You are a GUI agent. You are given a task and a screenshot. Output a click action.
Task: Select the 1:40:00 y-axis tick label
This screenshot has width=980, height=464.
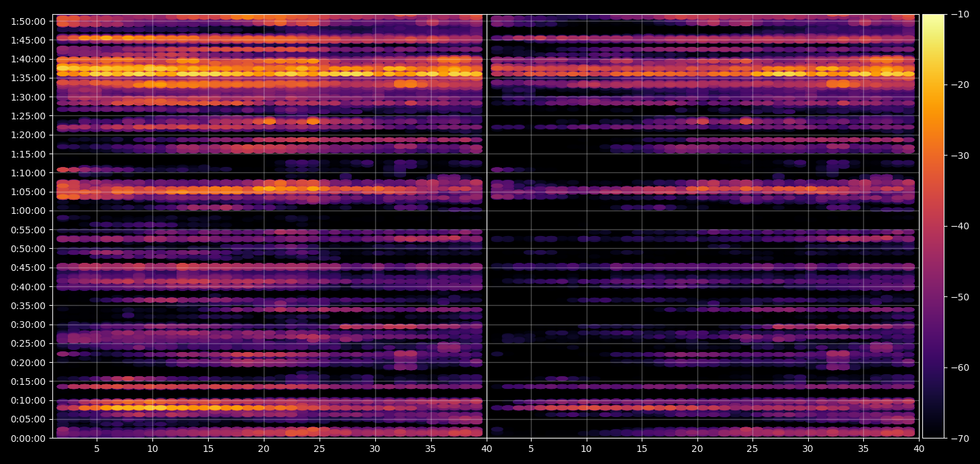(29, 59)
